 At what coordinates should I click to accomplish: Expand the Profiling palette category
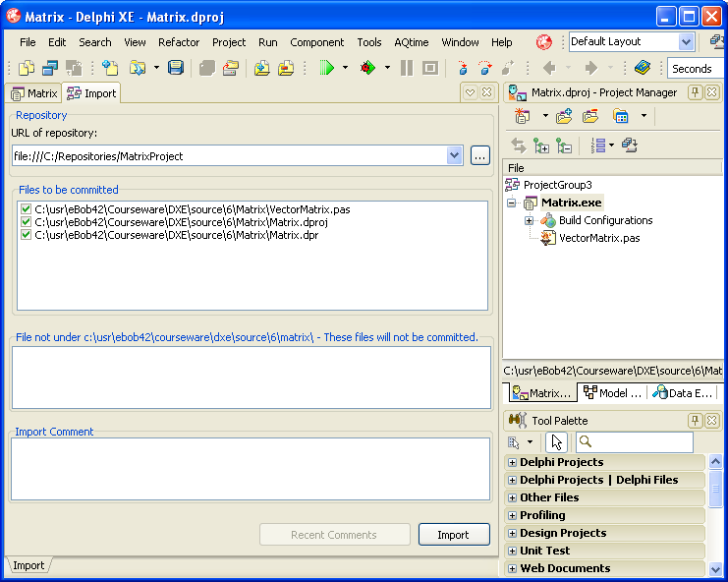512,515
